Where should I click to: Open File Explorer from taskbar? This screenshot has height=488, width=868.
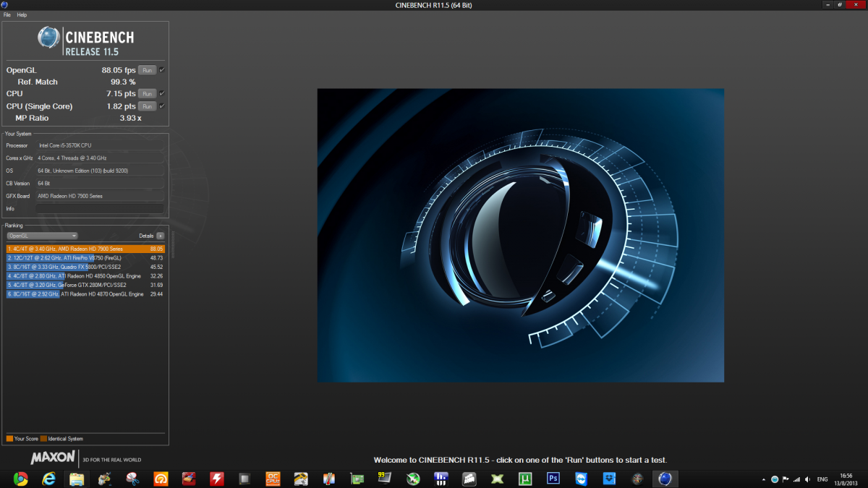pyautogui.click(x=77, y=479)
